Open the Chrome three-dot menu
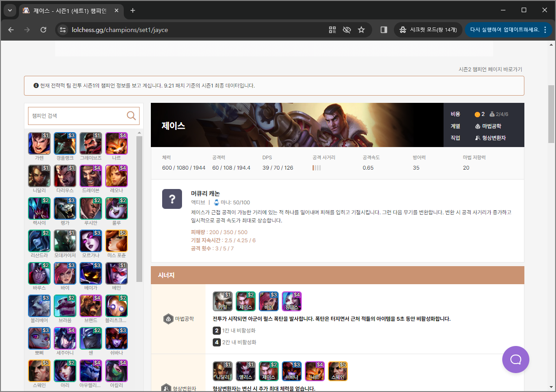 tap(545, 30)
